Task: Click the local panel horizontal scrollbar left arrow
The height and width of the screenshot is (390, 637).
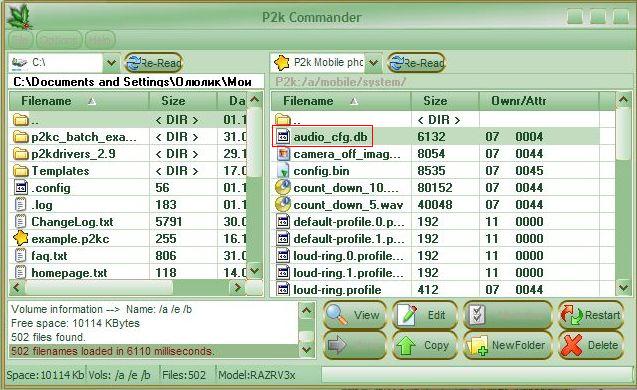Action: pos(17,288)
